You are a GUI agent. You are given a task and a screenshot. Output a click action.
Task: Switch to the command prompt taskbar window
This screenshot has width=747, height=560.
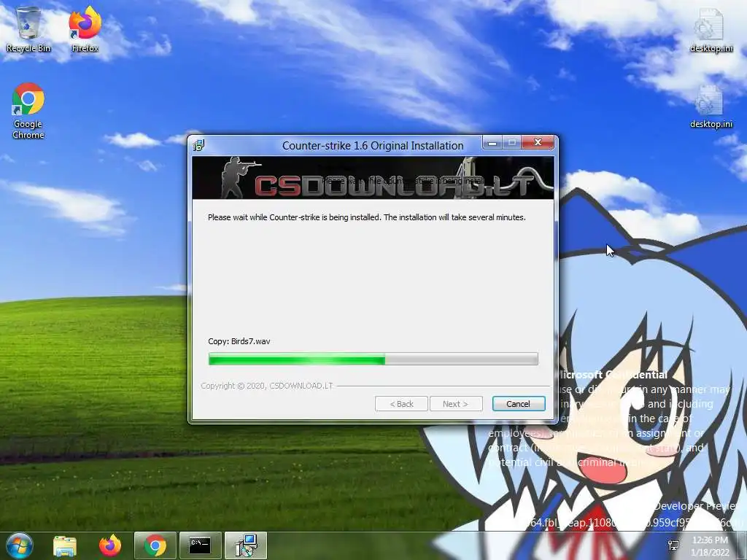pos(200,545)
